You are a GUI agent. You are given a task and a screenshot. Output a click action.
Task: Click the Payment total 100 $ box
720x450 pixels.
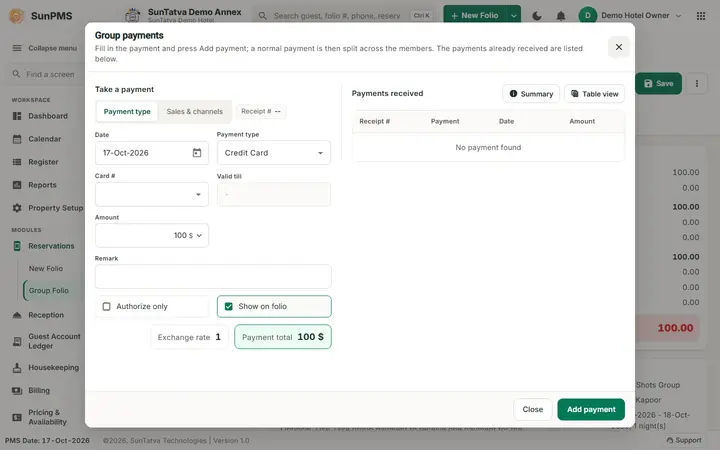pyautogui.click(x=282, y=337)
